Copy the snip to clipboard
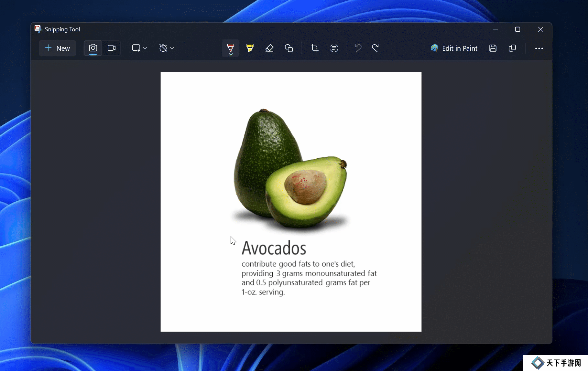The width and height of the screenshot is (588, 371). click(x=512, y=48)
